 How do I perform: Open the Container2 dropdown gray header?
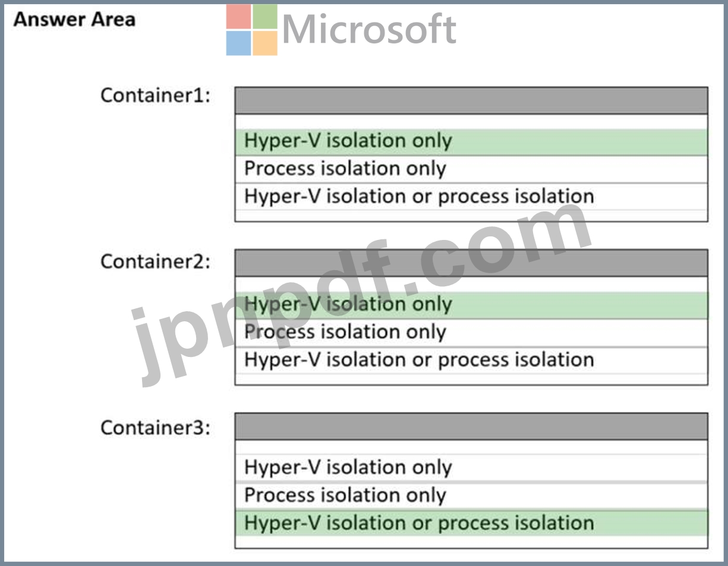(471, 263)
